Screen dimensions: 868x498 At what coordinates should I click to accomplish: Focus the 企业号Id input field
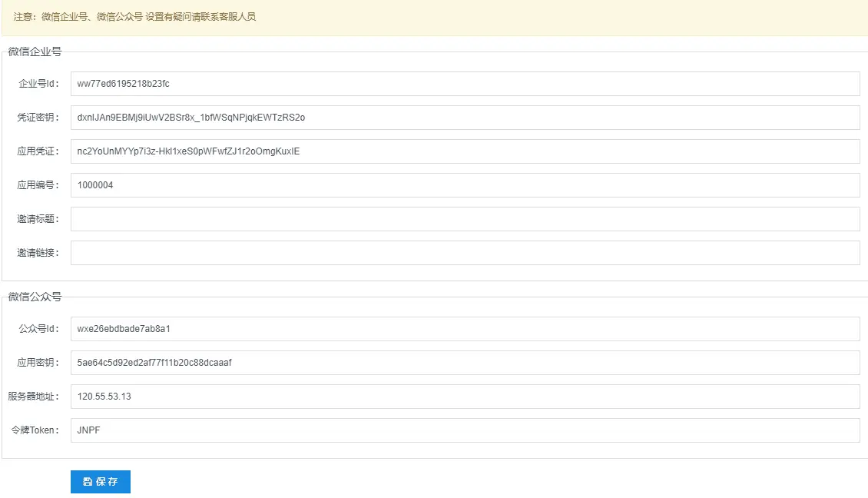[465, 84]
